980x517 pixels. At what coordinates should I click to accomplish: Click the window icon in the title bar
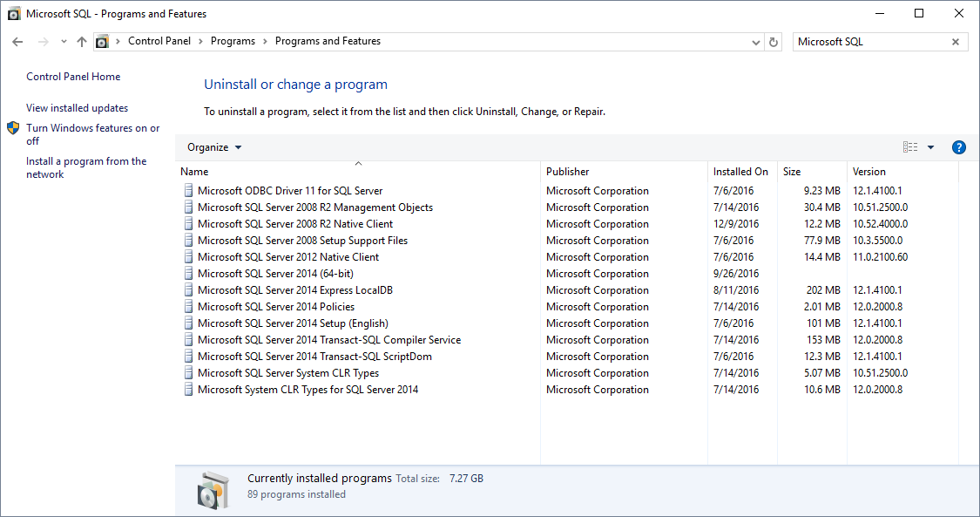coord(14,14)
